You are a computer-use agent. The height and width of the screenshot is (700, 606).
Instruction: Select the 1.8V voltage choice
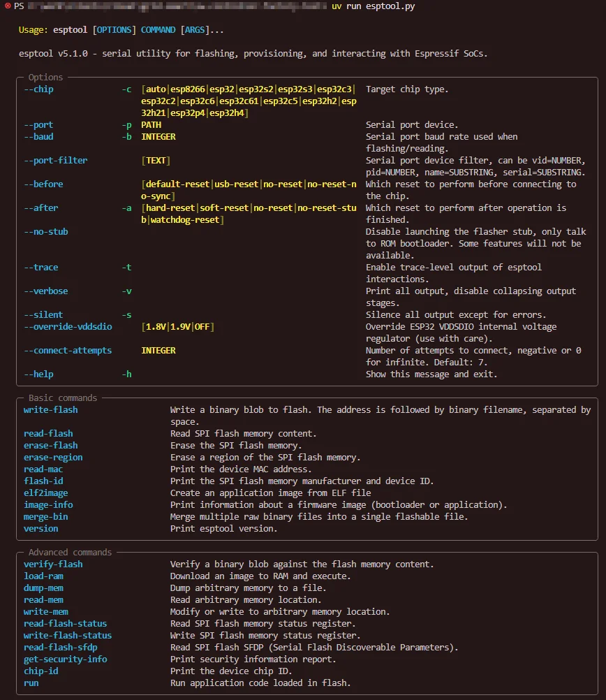point(156,327)
